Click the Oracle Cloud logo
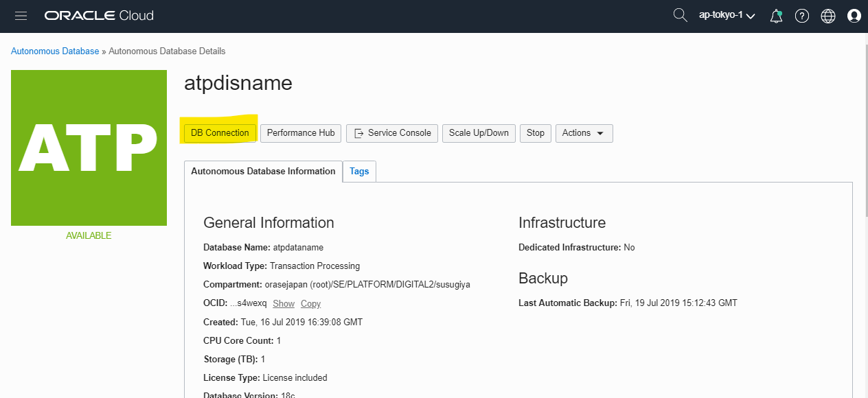The width and height of the screenshot is (868, 398). (98, 15)
